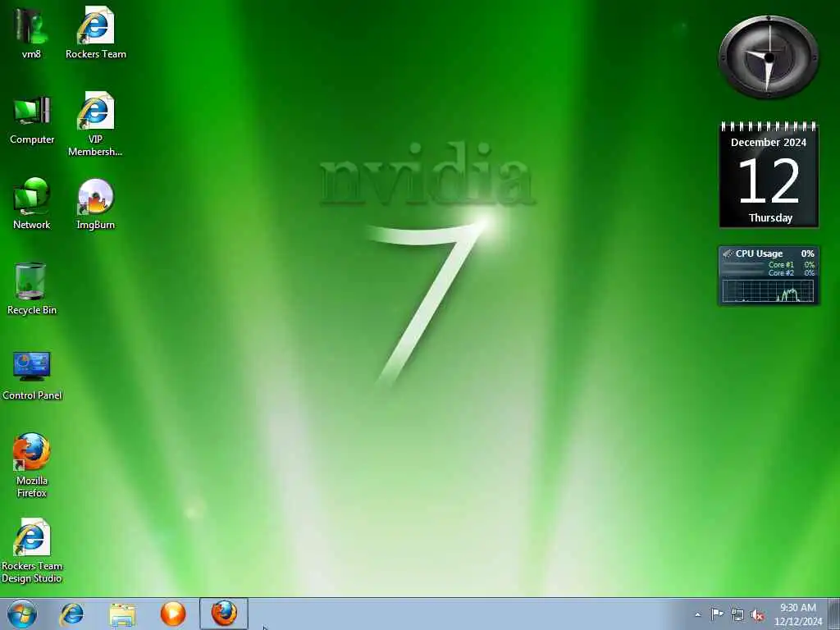Click the calendar gadget showing 12
The width and height of the screenshot is (840, 630).
coord(769,176)
